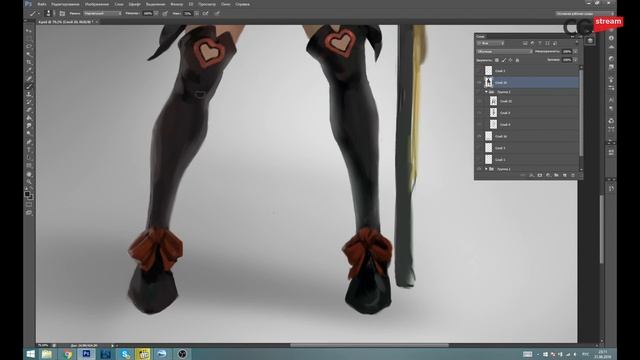640x360 pixels.
Task: Toggle visibility of the topmost layer row
Action: (x=479, y=71)
